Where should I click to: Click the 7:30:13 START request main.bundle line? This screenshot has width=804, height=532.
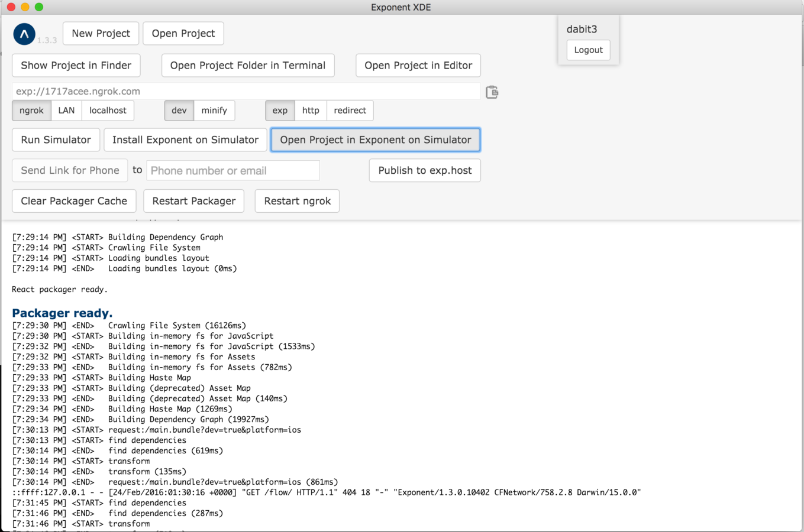coord(156,430)
